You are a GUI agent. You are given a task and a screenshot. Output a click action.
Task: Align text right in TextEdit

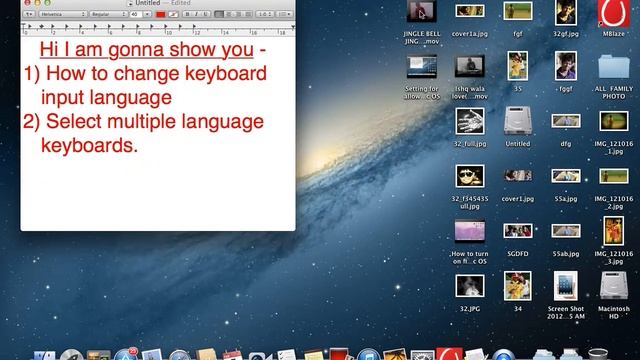click(238, 14)
